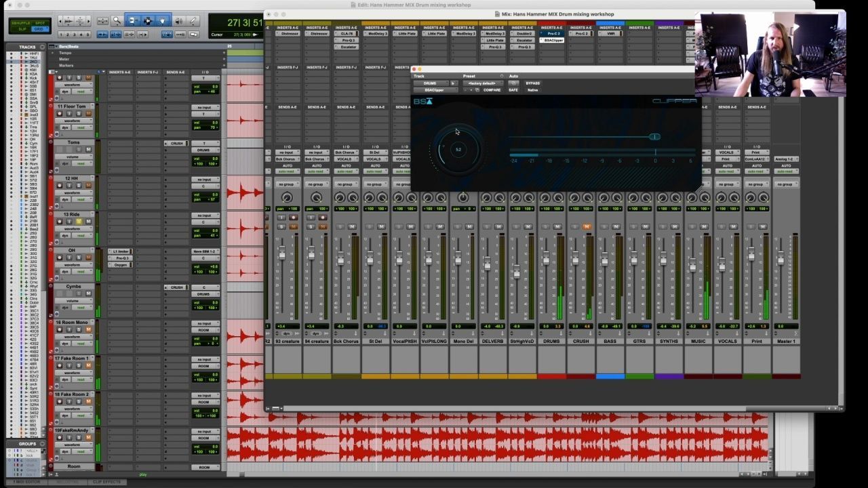The image size is (868, 488).
Task: Click the counter display arrow icon
Action: tap(255, 35)
